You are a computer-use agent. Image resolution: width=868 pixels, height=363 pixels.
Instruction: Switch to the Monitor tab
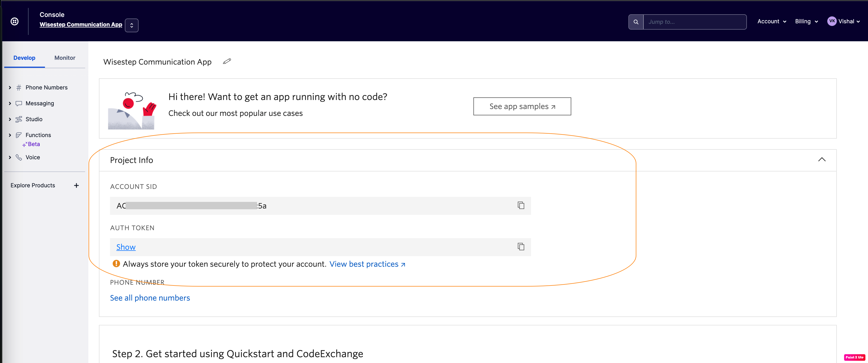(65, 58)
